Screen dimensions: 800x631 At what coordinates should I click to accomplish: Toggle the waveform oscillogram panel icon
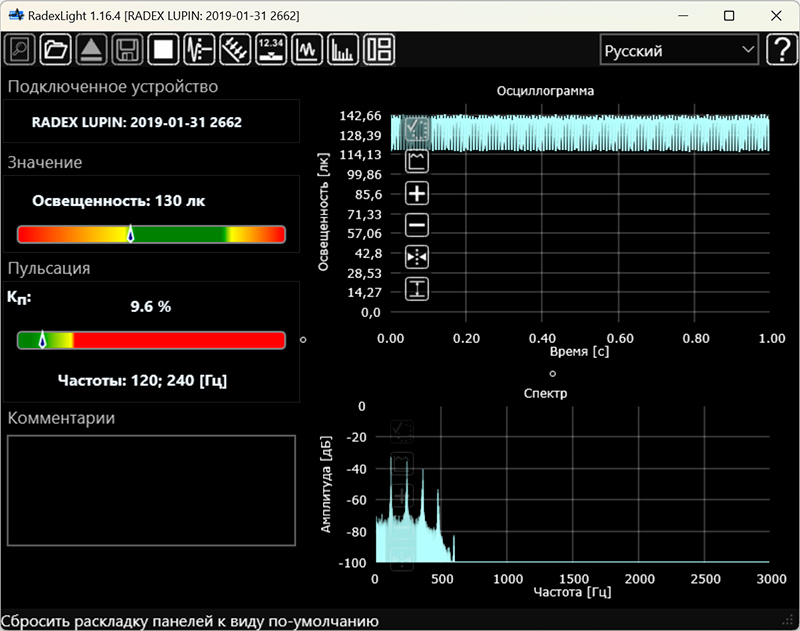coord(307,49)
